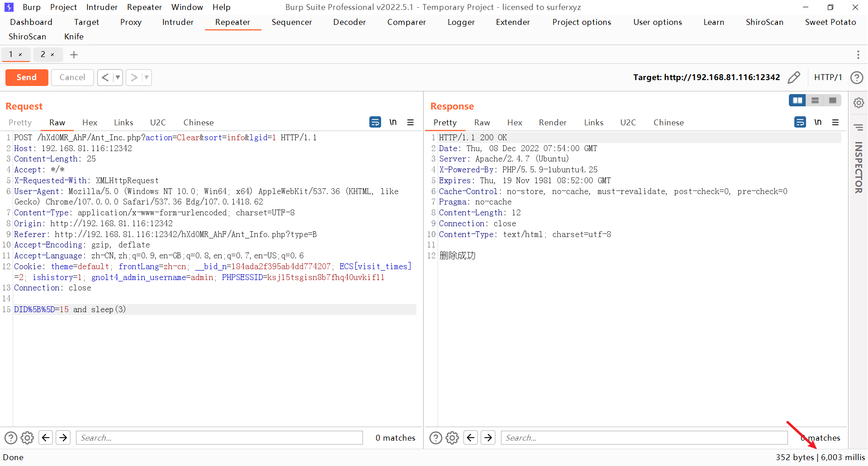Expand the back history dropdown arrow
The width and height of the screenshot is (868, 466).
coord(118,77)
